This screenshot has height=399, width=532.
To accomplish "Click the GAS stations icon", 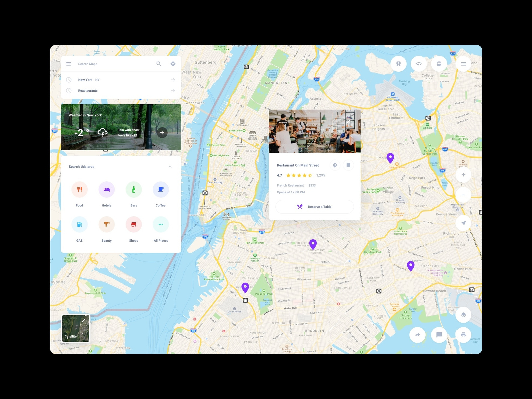I will [79, 224].
